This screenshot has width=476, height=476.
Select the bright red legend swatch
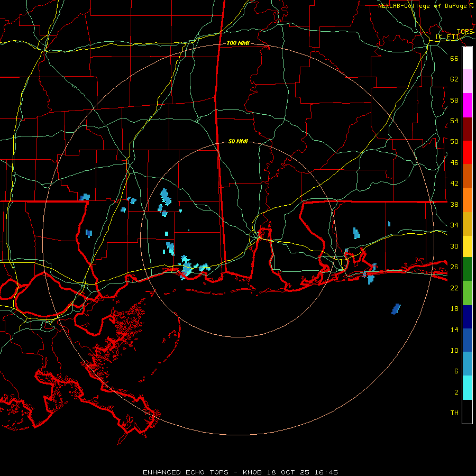pos(467,152)
